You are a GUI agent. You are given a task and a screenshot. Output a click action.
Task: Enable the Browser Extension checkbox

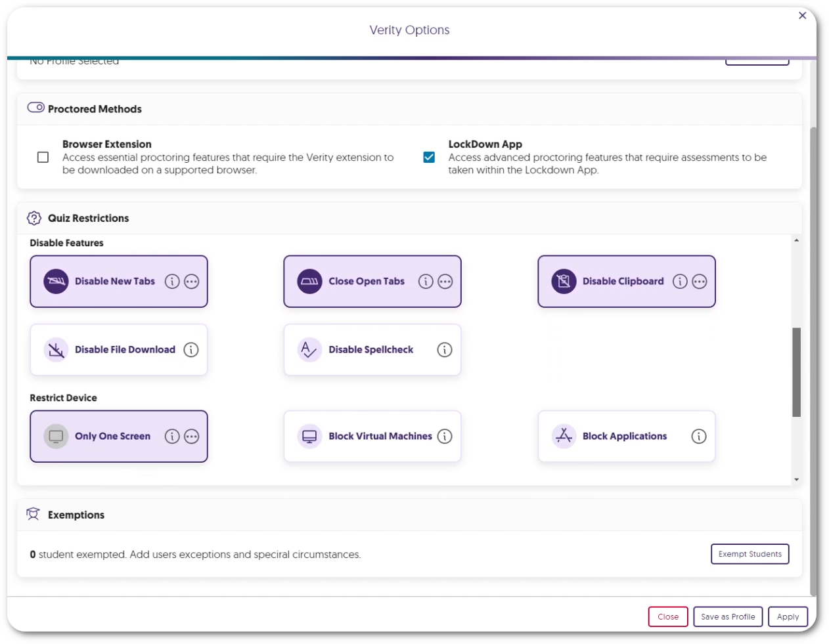pos(43,158)
